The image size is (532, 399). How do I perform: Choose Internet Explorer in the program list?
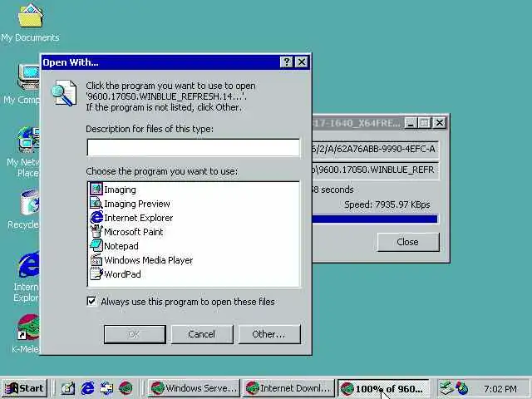pos(131,218)
